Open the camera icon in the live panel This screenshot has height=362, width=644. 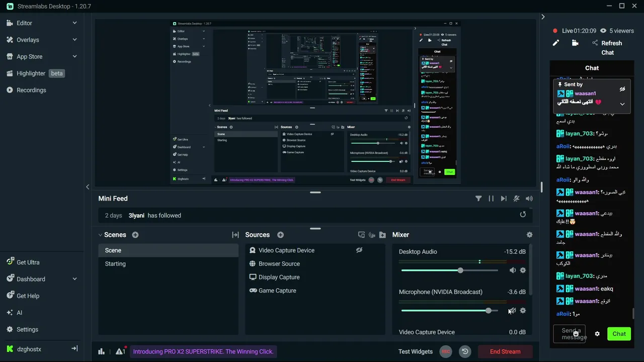[x=575, y=43]
